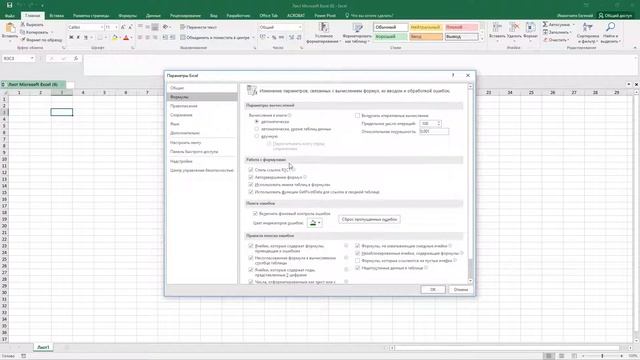Click the fill color bucket icon
Screen dimensions: 640x360
115,37
